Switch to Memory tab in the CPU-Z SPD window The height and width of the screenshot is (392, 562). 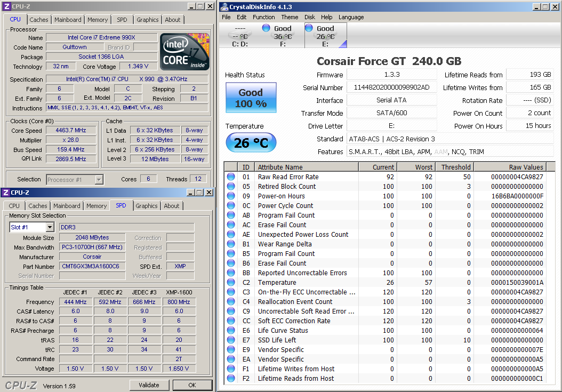tap(97, 206)
